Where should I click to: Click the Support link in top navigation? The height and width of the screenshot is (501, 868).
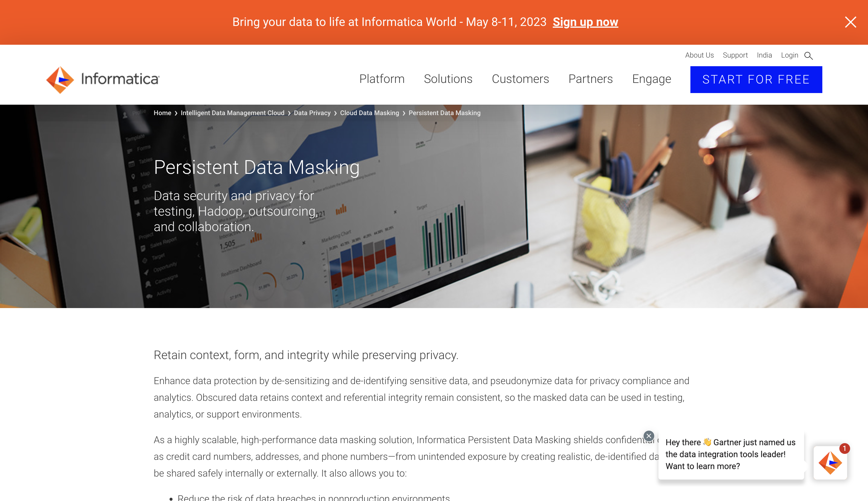pos(735,55)
